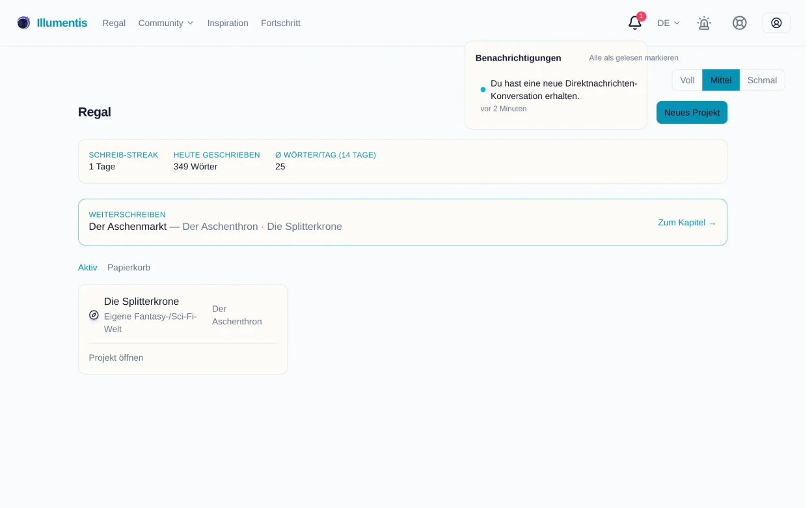Mark all notifications as read
This screenshot has height=508, width=812.
(634, 58)
